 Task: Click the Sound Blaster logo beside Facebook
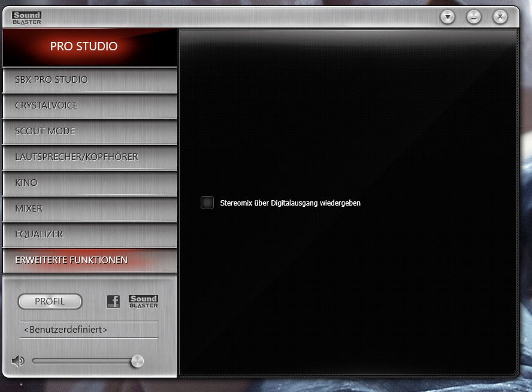(x=143, y=301)
